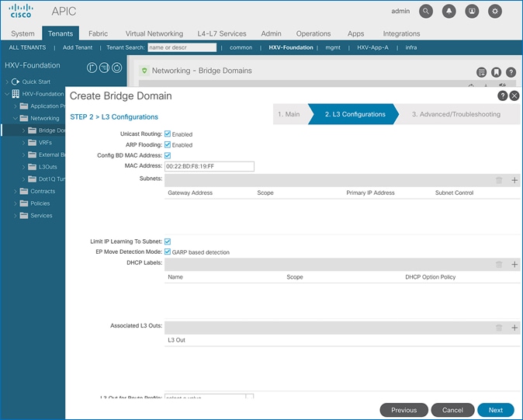Click Add Tenant link
The image size is (523, 420).
point(78,47)
